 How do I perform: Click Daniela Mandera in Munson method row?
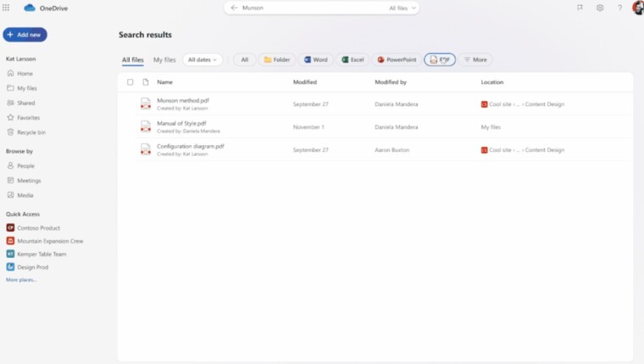point(396,104)
